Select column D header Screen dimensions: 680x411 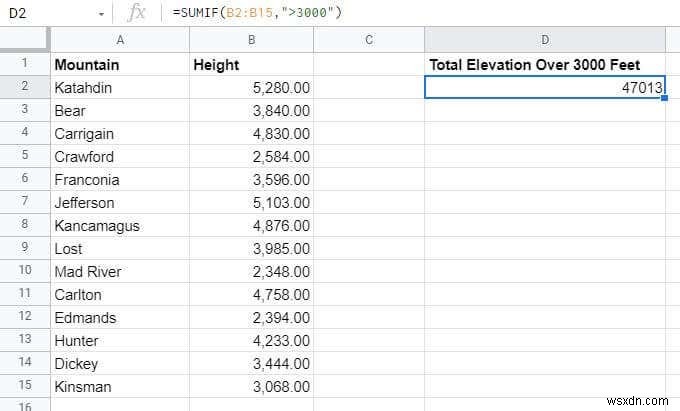[x=545, y=40]
